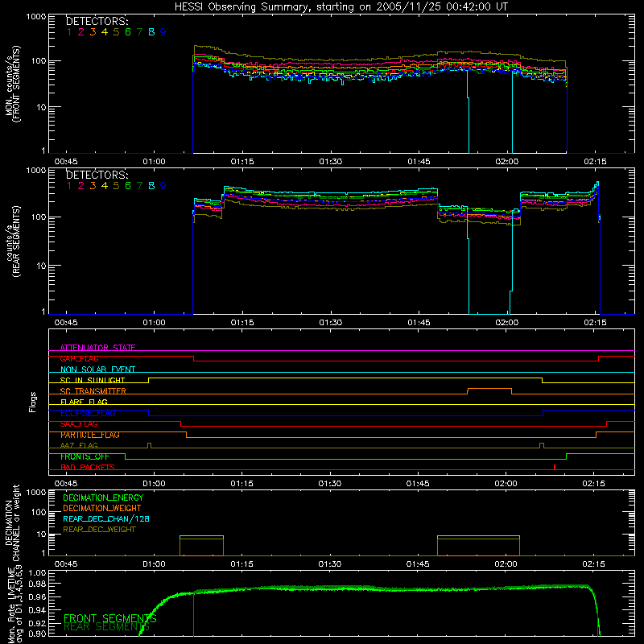Click cyan detector 8 in front segments legend
The height and width of the screenshot is (644, 644).
pyautogui.click(x=151, y=32)
